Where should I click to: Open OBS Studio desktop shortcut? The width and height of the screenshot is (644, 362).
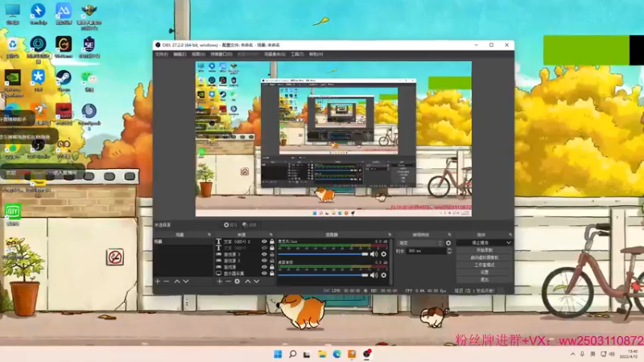pyautogui.click(x=38, y=149)
